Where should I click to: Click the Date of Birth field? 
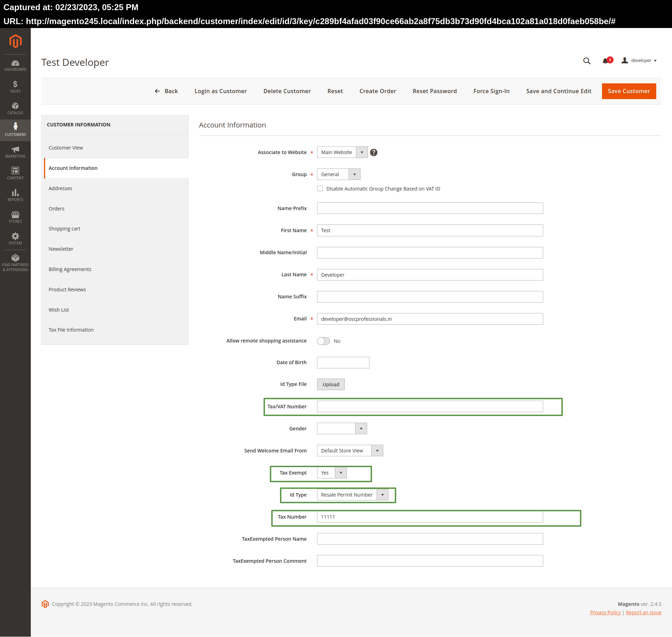(x=343, y=362)
